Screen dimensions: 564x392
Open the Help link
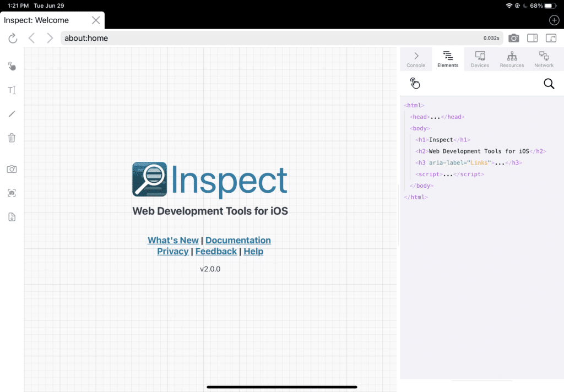point(253,252)
